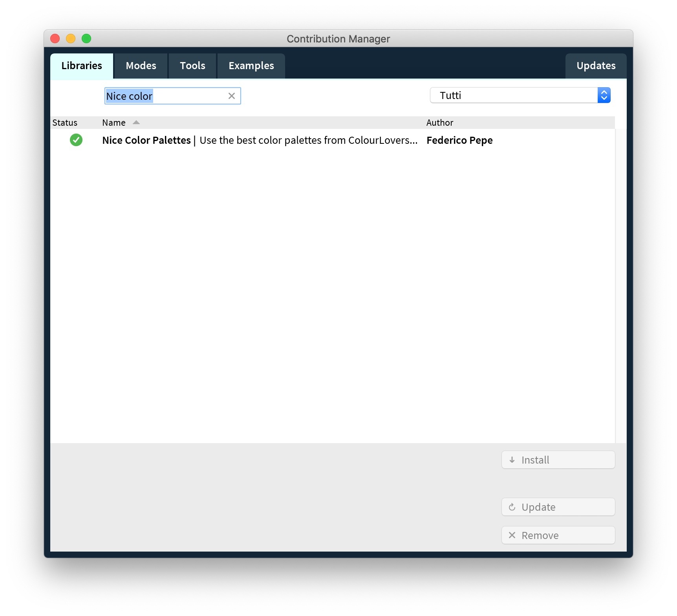Screen dimensions: 677x616
Task: Sort by the Status column header
Action: 65,123
